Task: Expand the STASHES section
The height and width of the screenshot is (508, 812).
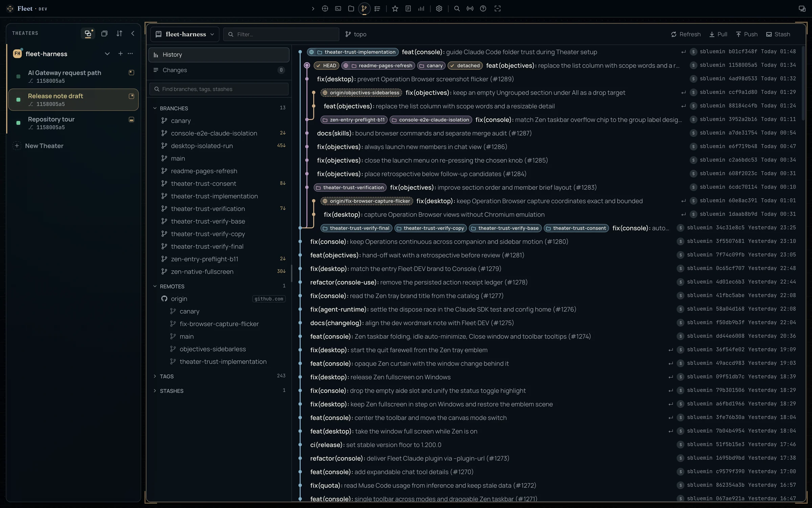Action: coord(155,391)
